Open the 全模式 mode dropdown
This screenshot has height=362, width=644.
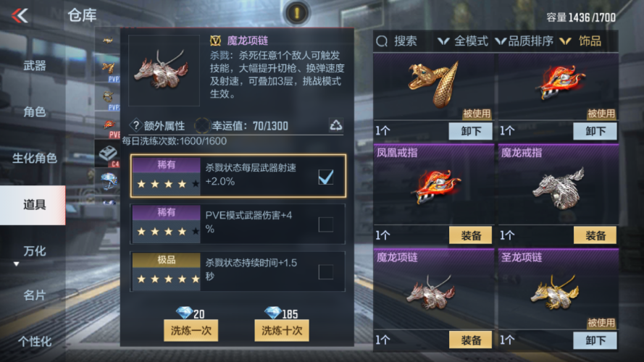click(x=463, y=41)
